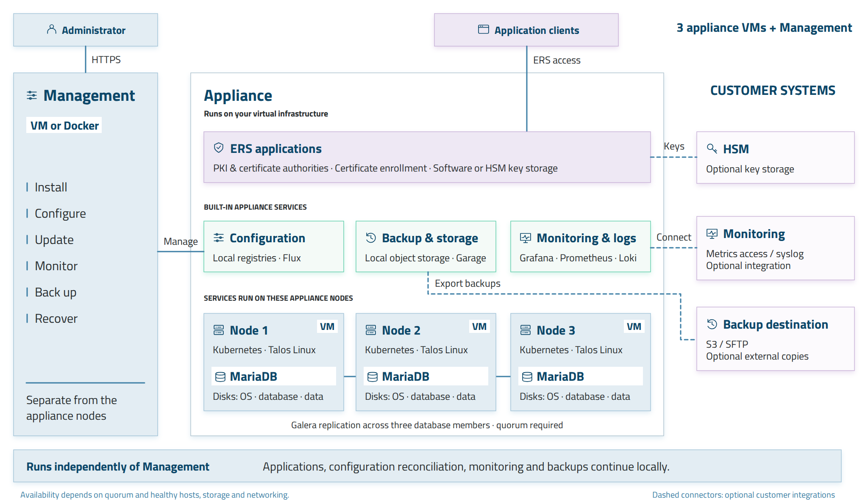Click the Node 2 server icon
Screen dimensions: 868x504
click(x=371, y=330)
